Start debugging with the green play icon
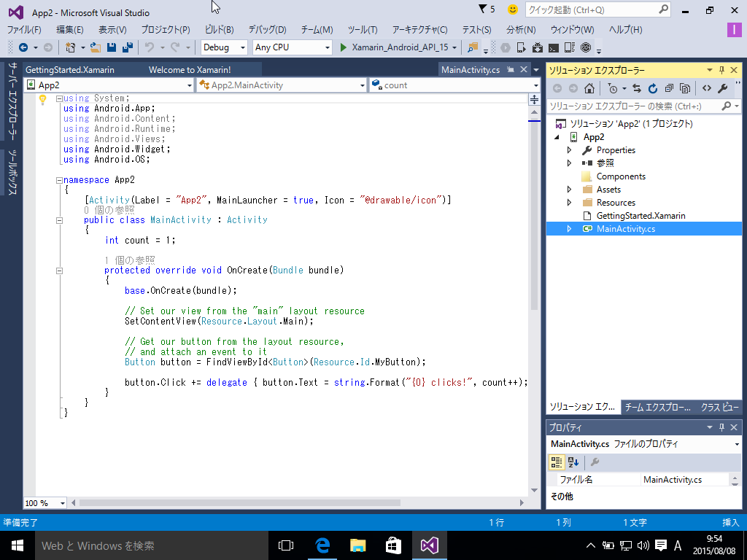Viewport: 747px width, 560px height. pos(344,47)
